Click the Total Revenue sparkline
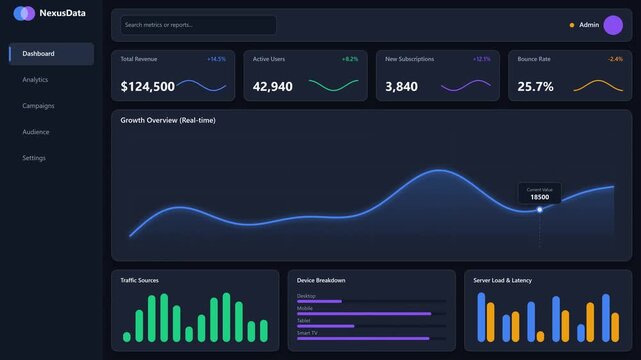Screen dimensions: 641x360 click(201, 85)
